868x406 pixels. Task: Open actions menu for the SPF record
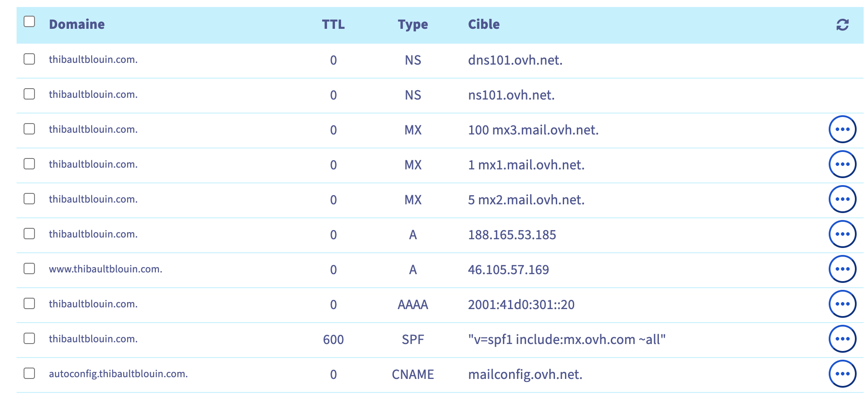(842, 339)
